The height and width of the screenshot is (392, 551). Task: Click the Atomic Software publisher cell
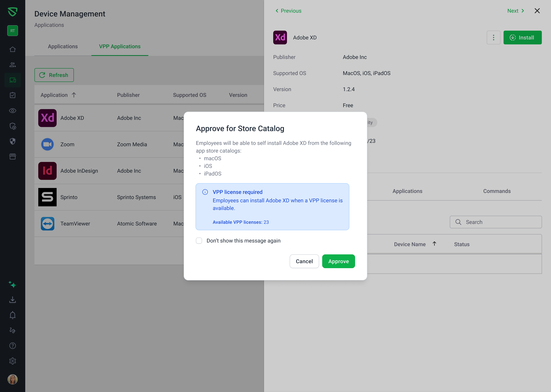click(137, 224)
